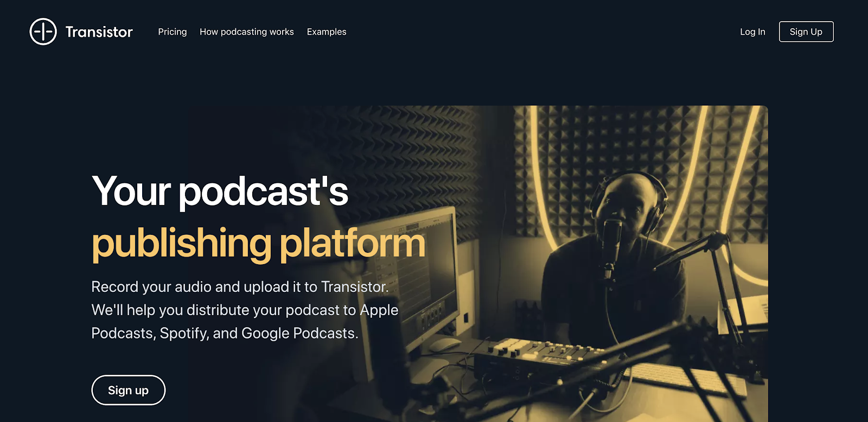Image resolution: width=868 pixels, height=422 pixels.
Task: Click the Sign Up header button
Action: coord(806,31)
